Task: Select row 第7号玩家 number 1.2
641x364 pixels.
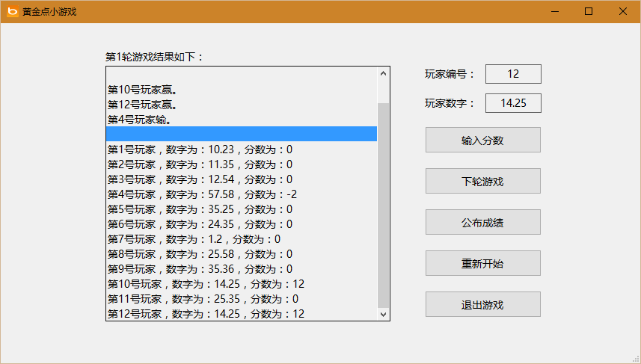Action: pos(242,239)
